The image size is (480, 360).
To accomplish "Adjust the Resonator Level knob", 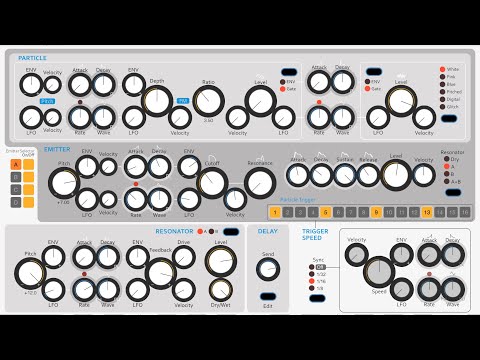I will click(221, 261).
